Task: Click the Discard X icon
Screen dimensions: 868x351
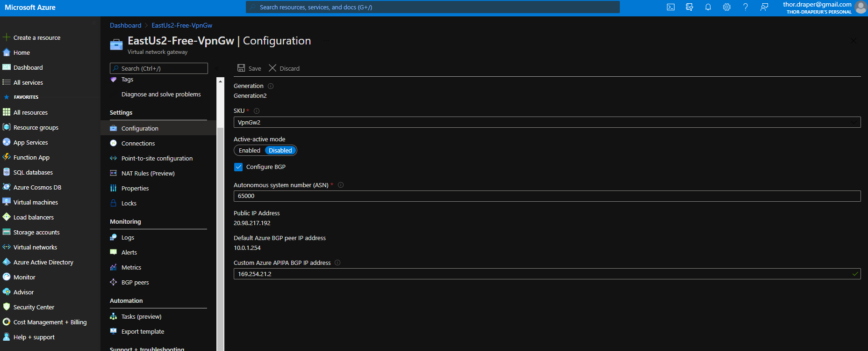Action: click(x=273, y=68)
